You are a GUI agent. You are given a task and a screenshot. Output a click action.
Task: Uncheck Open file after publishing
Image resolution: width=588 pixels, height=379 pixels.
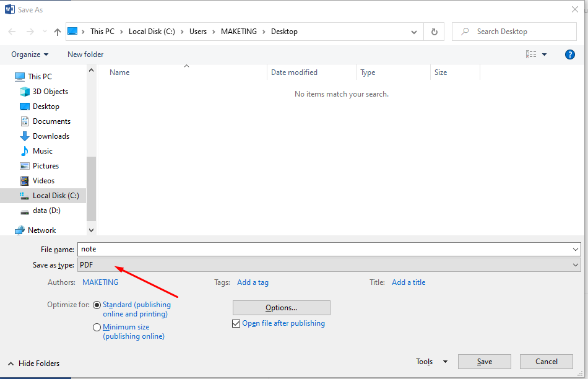point(236,323)
